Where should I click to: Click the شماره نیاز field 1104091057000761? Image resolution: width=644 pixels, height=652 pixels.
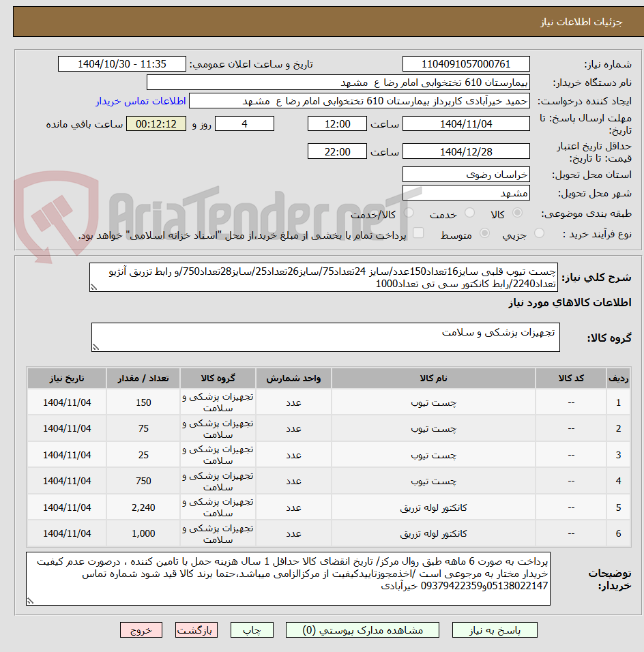tap(466, 64)
